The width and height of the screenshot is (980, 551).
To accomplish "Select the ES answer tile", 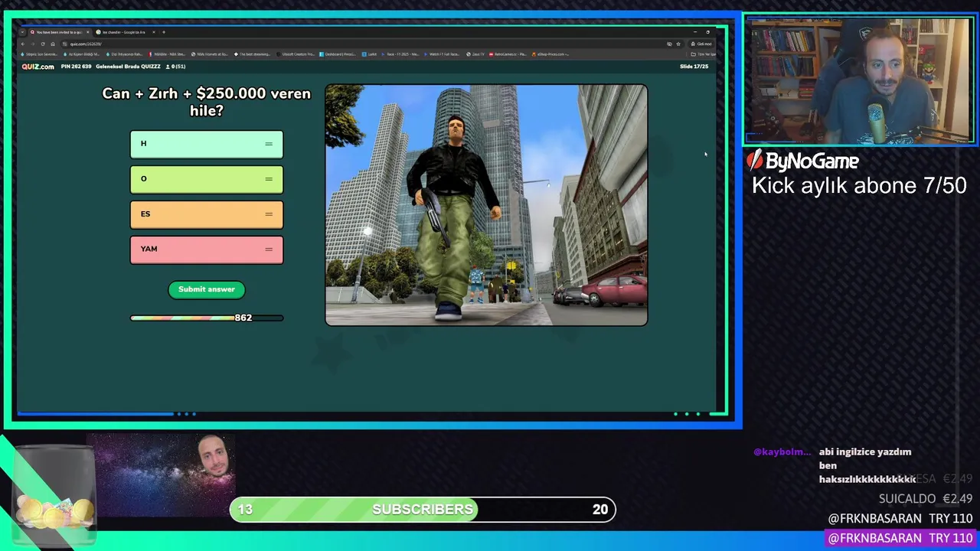I will point(207,214).
